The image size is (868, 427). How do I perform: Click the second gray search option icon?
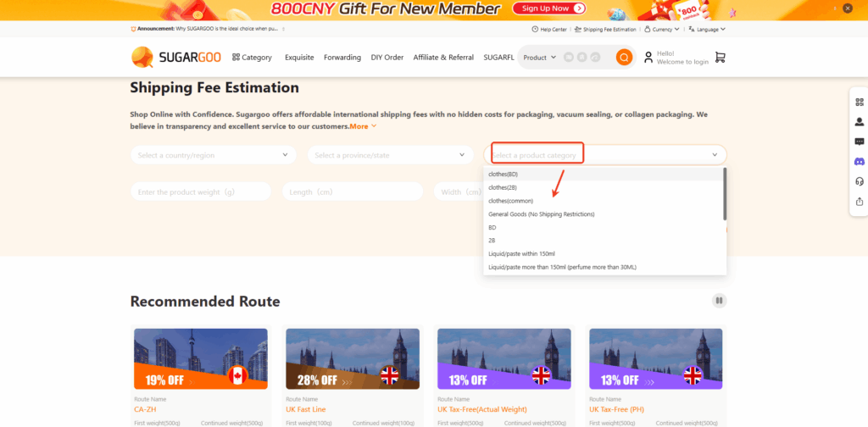(581, 57)
